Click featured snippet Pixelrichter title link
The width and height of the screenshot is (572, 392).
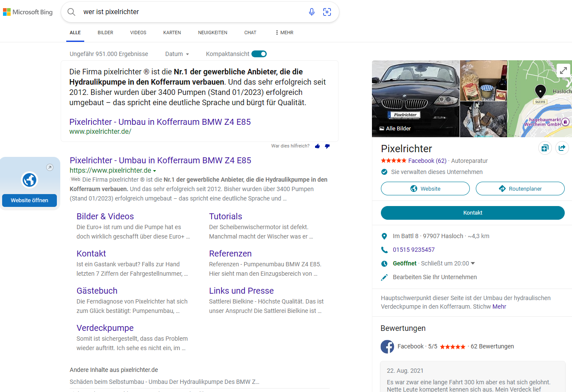tap(160, 122)
